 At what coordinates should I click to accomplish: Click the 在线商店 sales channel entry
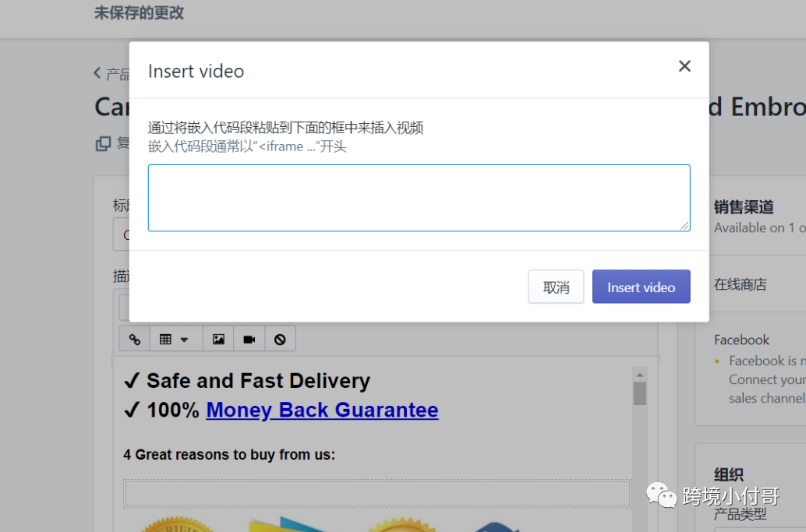click(741, 284)
